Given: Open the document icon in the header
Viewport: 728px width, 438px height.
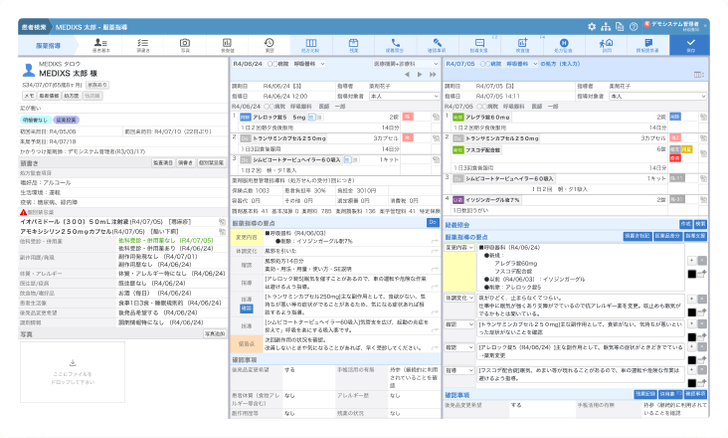Looking at the screenshot, I should (x=619, y=27).
